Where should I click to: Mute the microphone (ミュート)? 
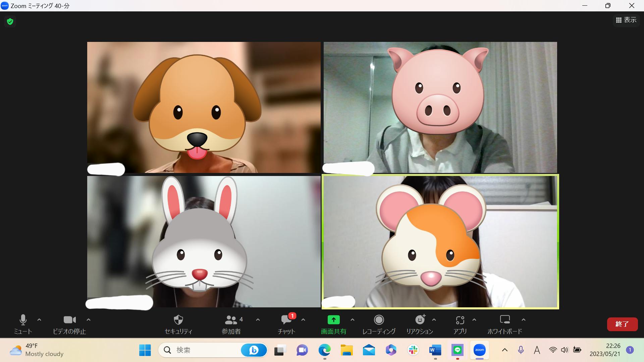[23, 320]
